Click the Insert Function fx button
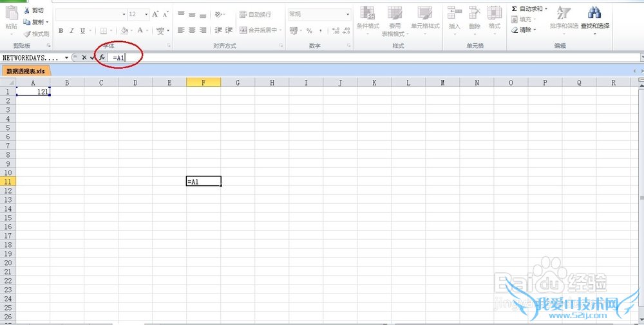This screenshot has width=644, height=325. (x=102, y=58)
